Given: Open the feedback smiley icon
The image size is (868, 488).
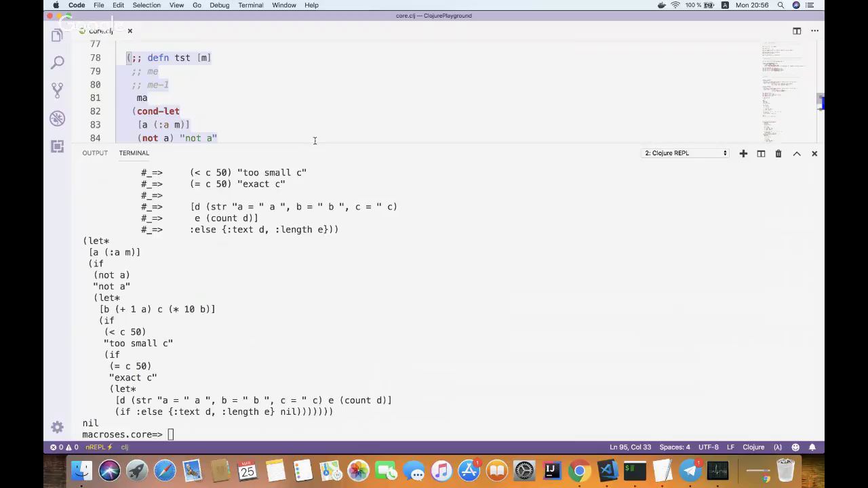Looking at the screenshot, I should pyautogui.click(x=795, y=447).
